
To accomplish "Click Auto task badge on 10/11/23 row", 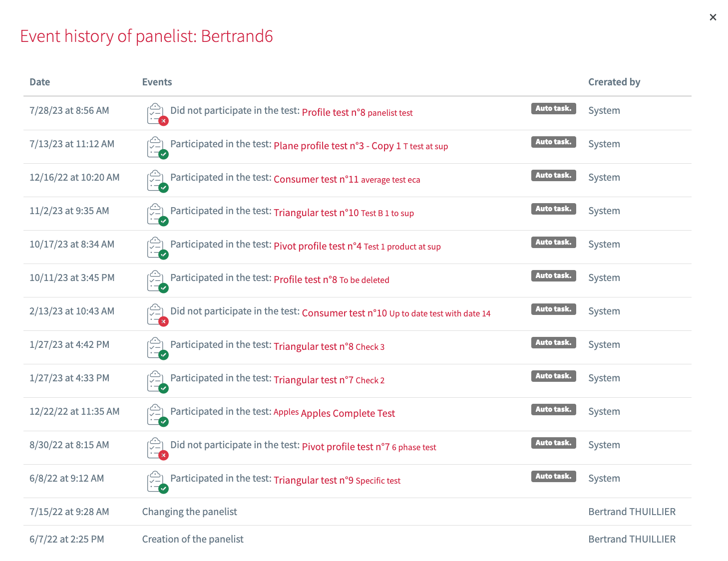I will tap(553, 276).
